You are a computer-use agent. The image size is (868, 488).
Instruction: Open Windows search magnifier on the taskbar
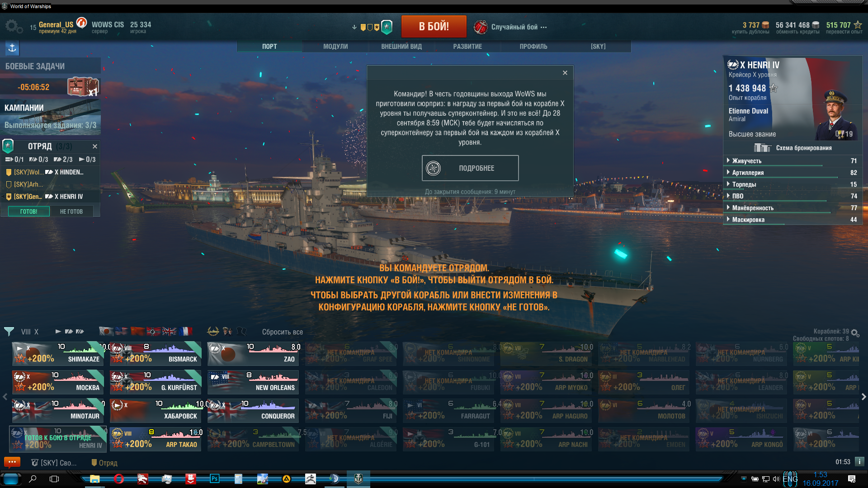(x=33, y=479)
